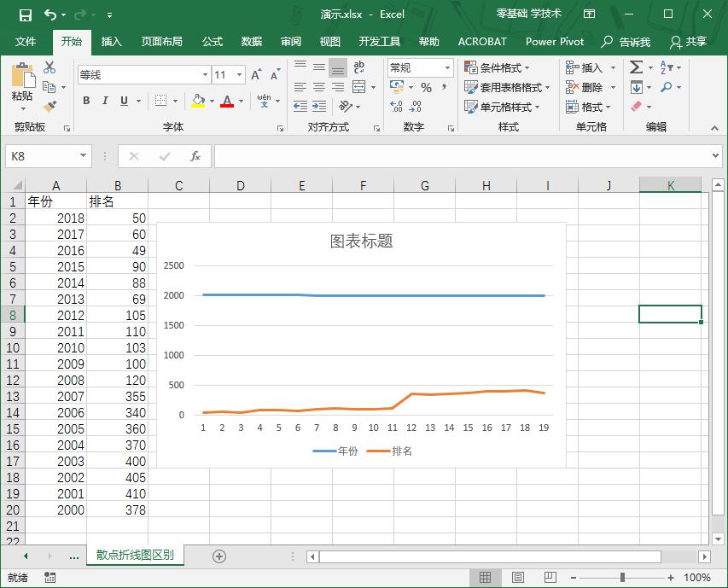
Task: Add a new sheet with the plus button
Action: (219, 556)
